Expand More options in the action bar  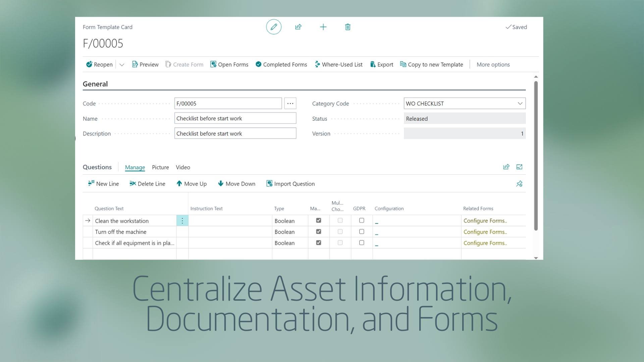(493, 64)
